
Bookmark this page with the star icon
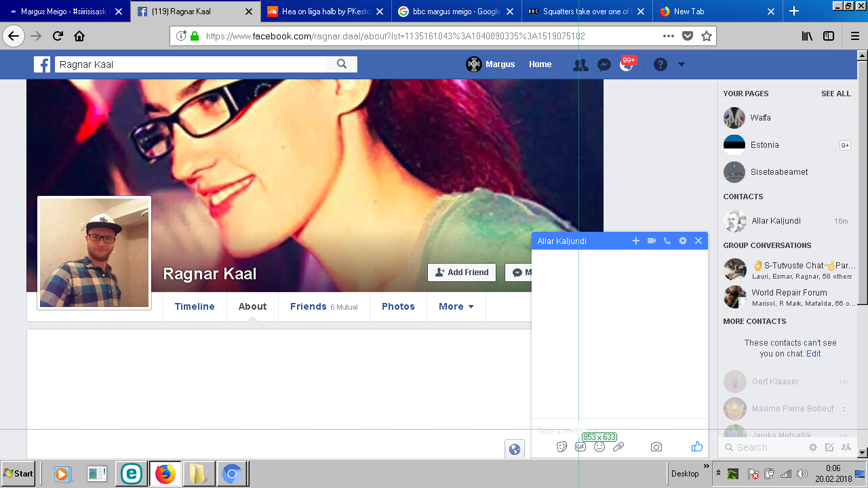click(x=707, y=36)
